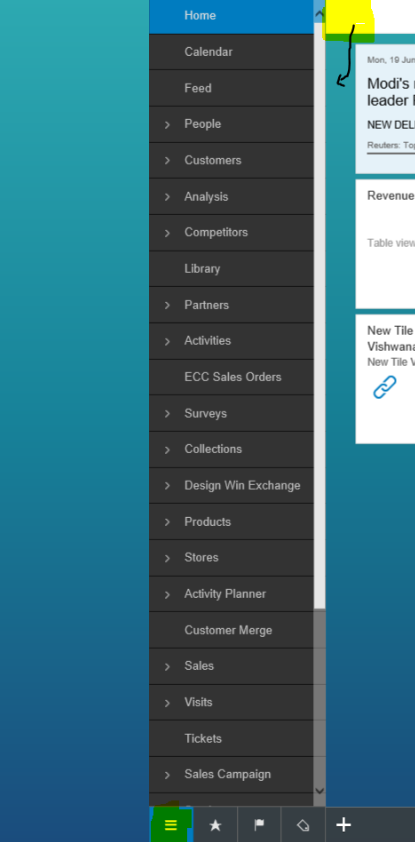415x842 pixels.
Task: Click the blue chain link icon on tile
Action: tap(385, 387)
